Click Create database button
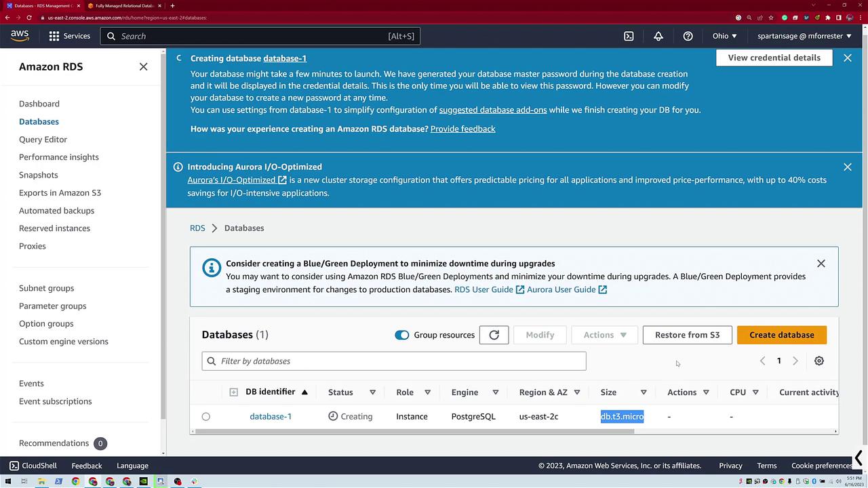Screen dimensions: 868x488 pos(781,335)
